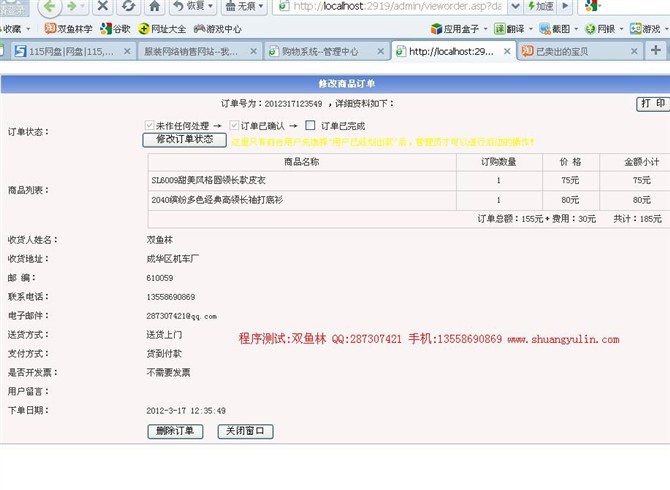
Task: Click the 删除订单 button
Action: pos(175,431)
